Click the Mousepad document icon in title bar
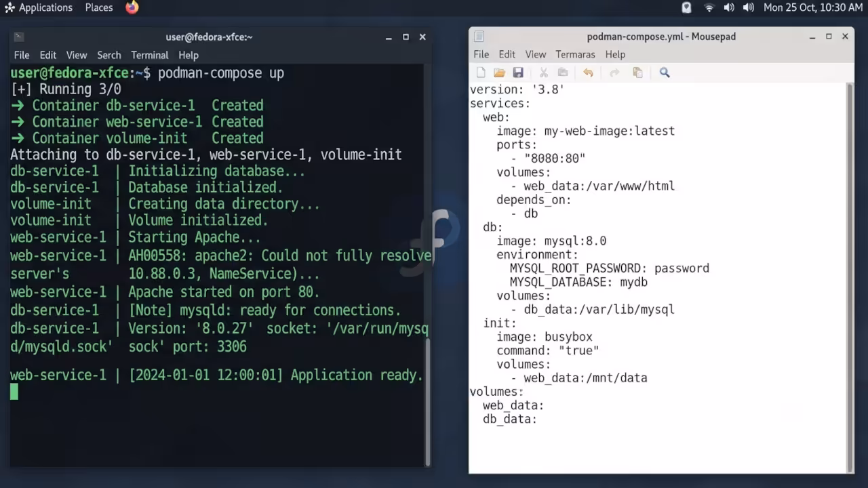The image size is (868, 488). [x=479, y=37]
